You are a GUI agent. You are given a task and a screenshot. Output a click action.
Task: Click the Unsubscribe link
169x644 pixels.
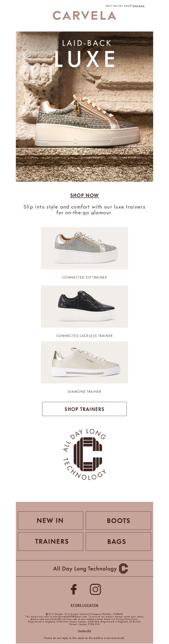84,631
